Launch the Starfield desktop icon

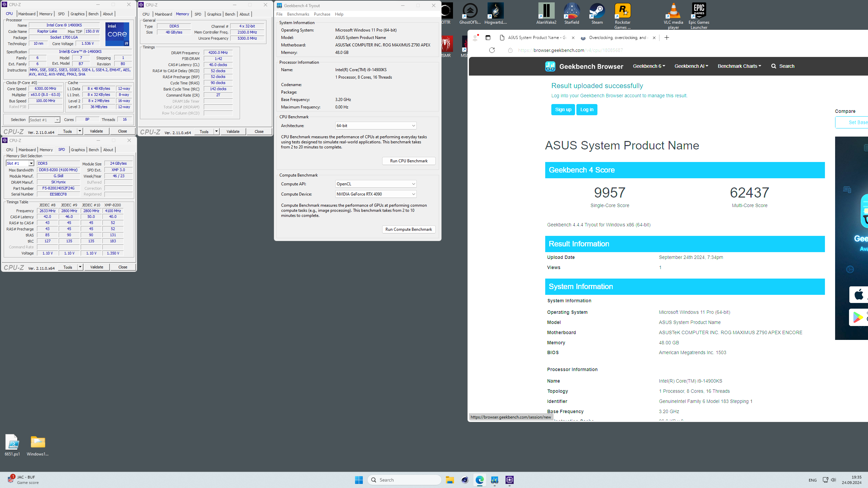coord(572,14)
